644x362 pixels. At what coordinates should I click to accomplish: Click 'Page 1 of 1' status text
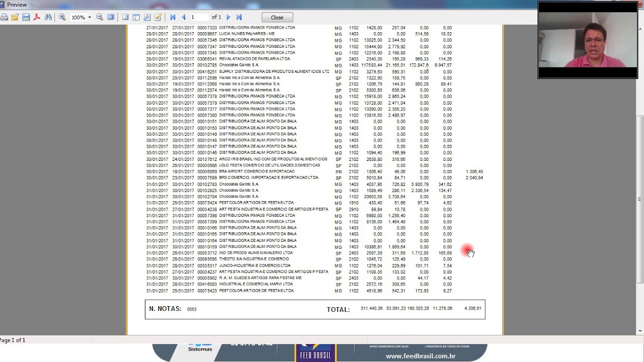point(13,340)
